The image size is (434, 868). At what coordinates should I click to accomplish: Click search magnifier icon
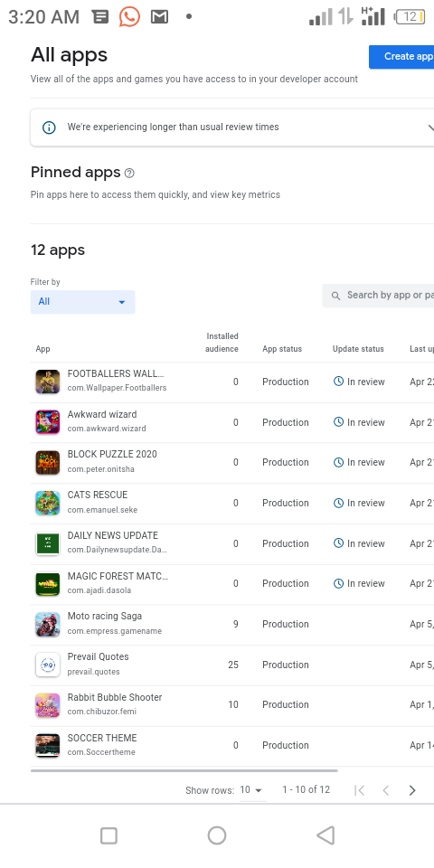point(335,297)
